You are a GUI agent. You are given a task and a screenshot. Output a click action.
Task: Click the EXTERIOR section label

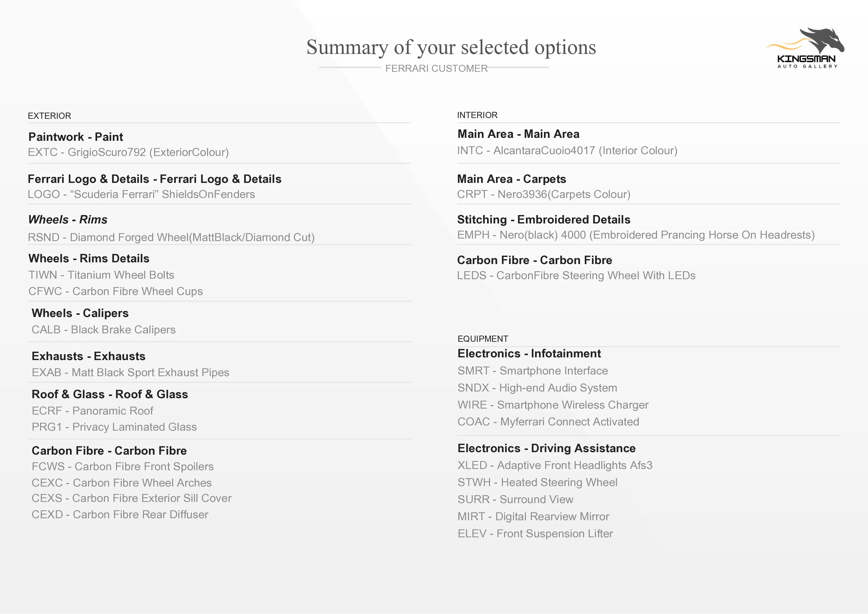tap(49, 116)
